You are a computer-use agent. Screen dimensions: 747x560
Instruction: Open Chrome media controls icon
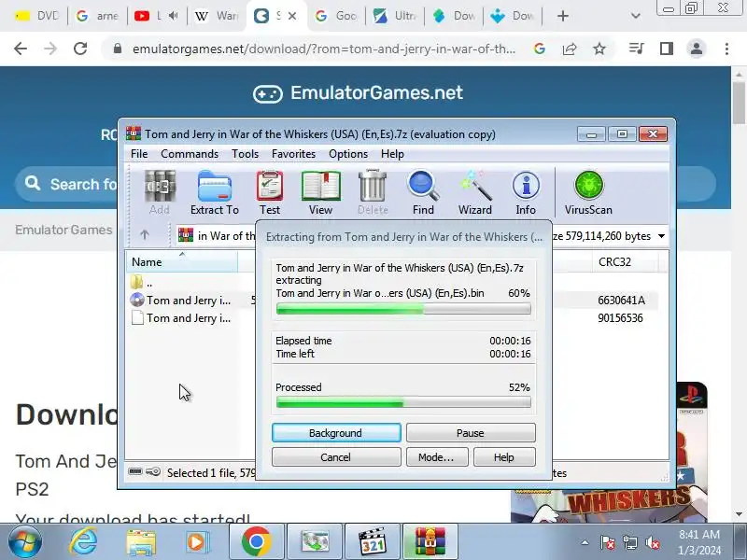tap(637, 49)
